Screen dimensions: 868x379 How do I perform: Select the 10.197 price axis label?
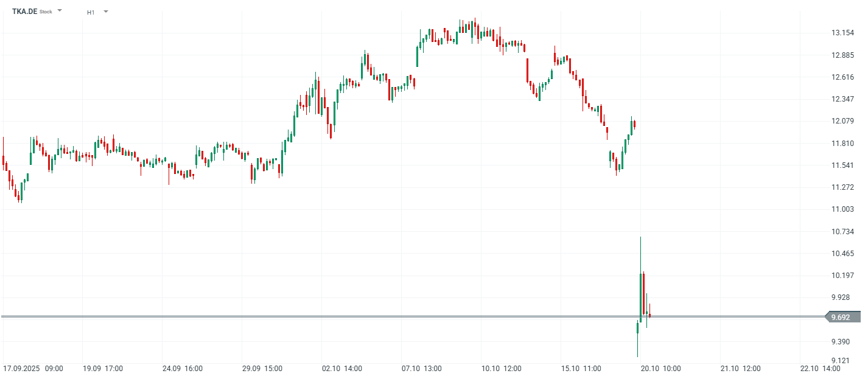(844, 276)
